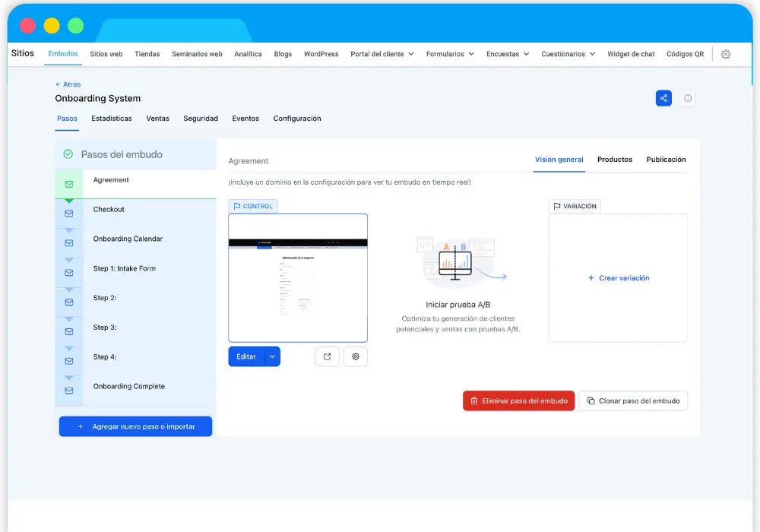Select the Productos tab
Image resolution: width=760 pixels, height=532 pixels.
(615, 160)
